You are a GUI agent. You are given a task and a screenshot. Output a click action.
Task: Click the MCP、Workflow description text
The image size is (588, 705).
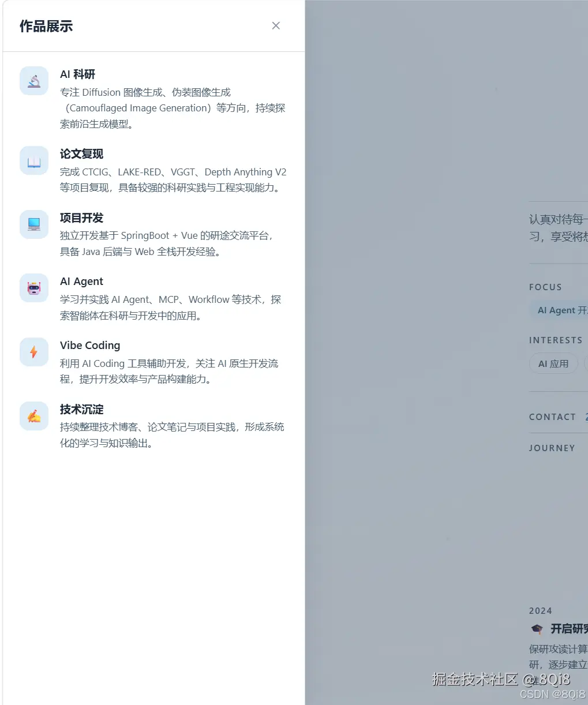click(x=171, y=307)
